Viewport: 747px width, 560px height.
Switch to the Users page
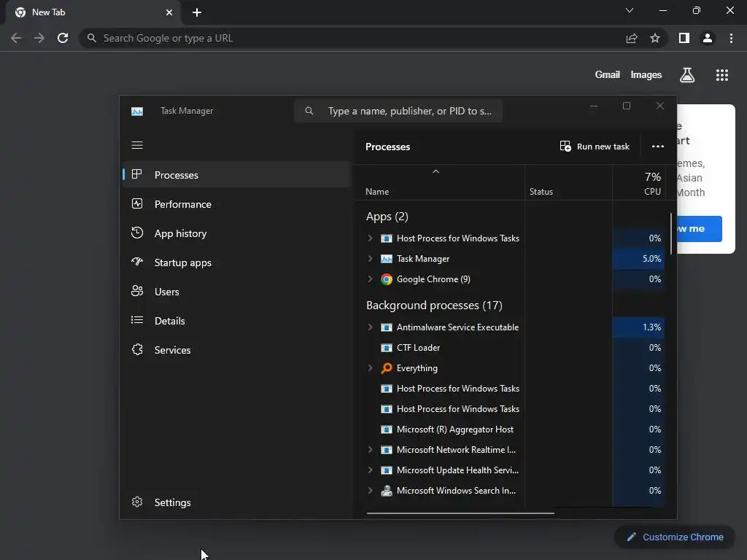click(x=237, y=292)
